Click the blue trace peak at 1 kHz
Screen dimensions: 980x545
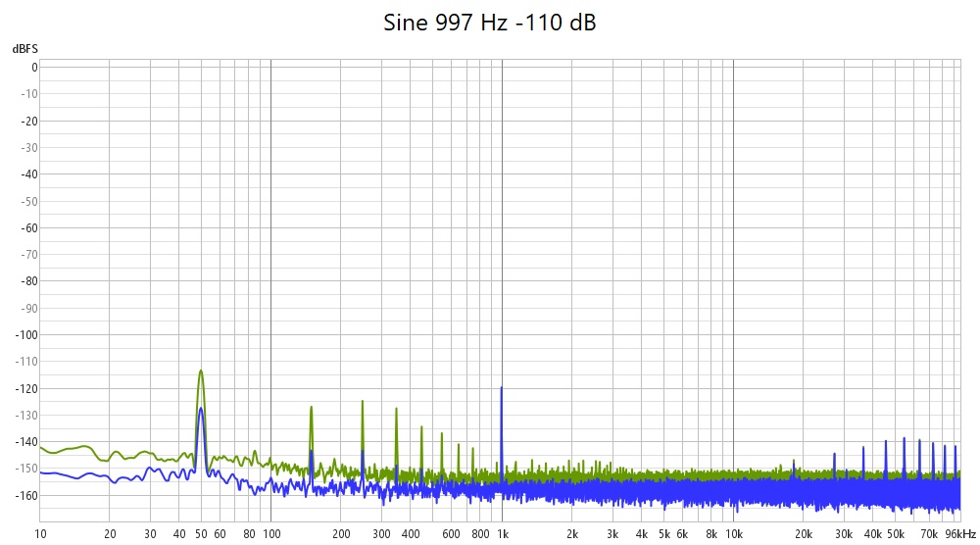pyautogui.click(x=501, y=388)
